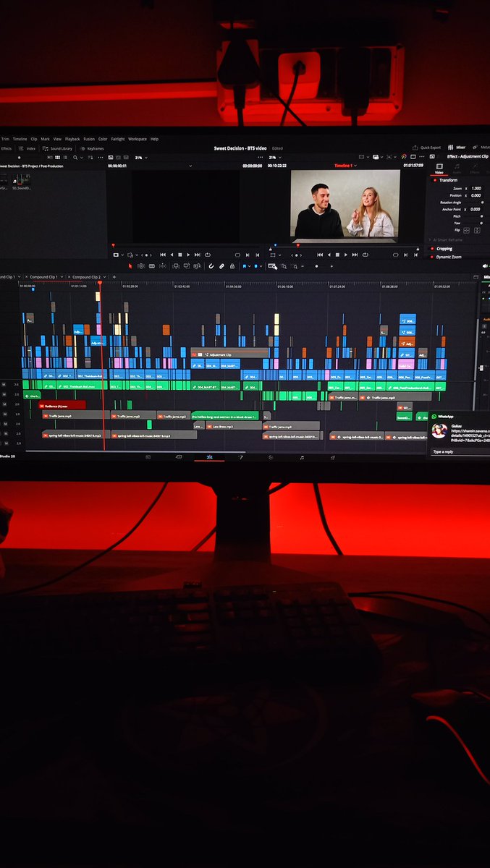Open the Sound Library panel
This screenshot has width=490, height=868.
[x=59, y=148]
